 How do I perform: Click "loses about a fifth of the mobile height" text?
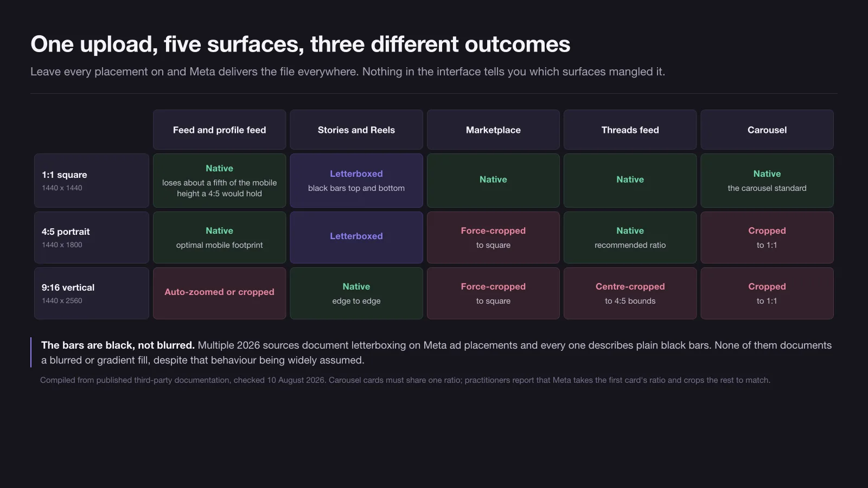219,188
